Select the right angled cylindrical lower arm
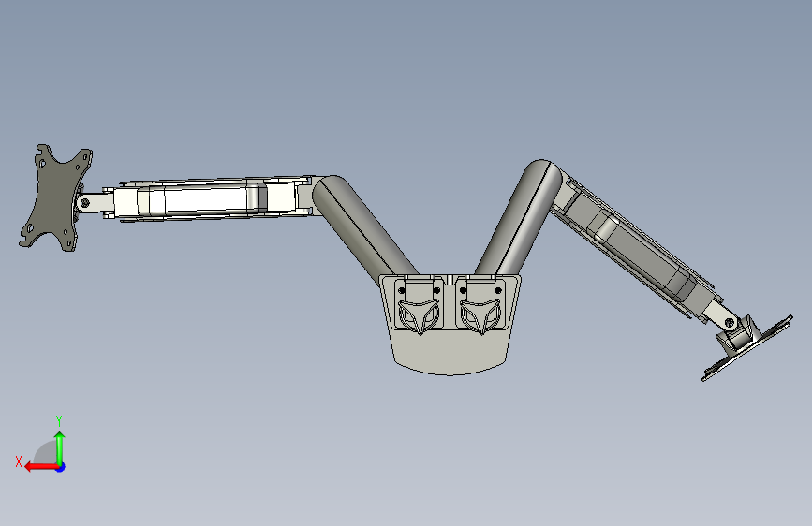 [x=518, y=217]
